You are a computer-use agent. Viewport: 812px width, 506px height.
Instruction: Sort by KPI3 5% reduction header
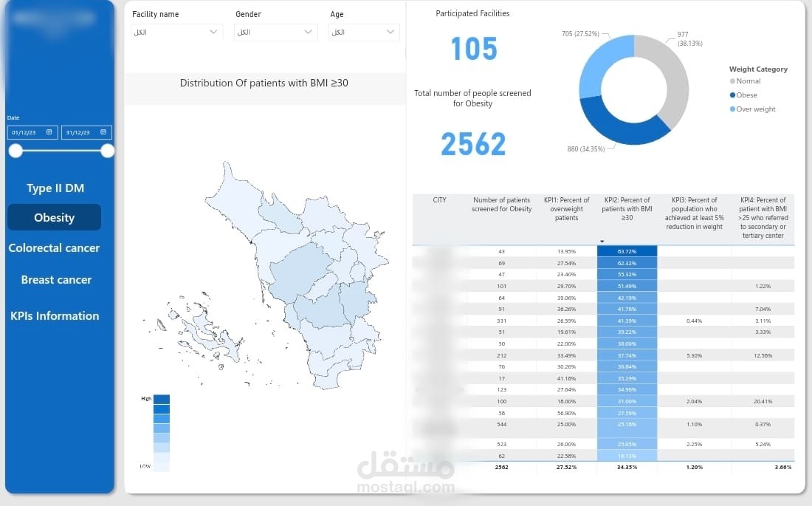click(x=694, y=213)
